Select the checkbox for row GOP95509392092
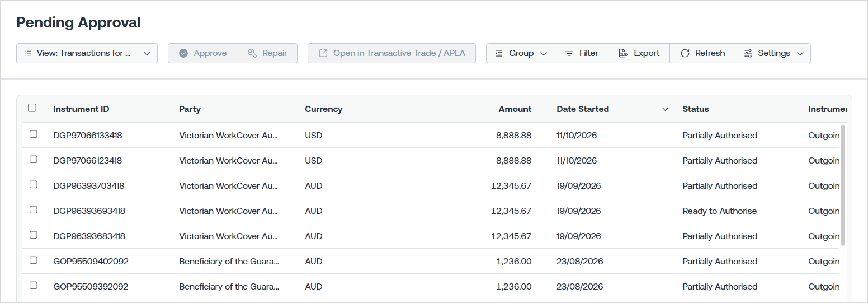The image size is (868, 303). click(x=34, y=286)
